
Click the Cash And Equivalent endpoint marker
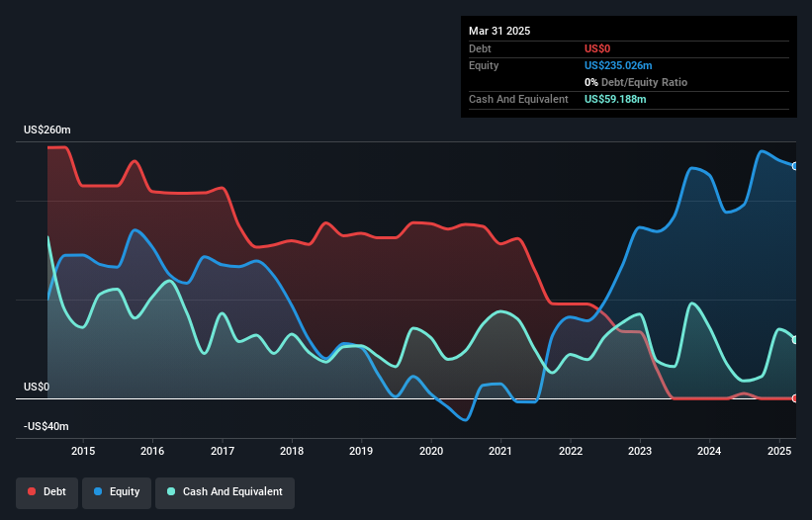795,340
